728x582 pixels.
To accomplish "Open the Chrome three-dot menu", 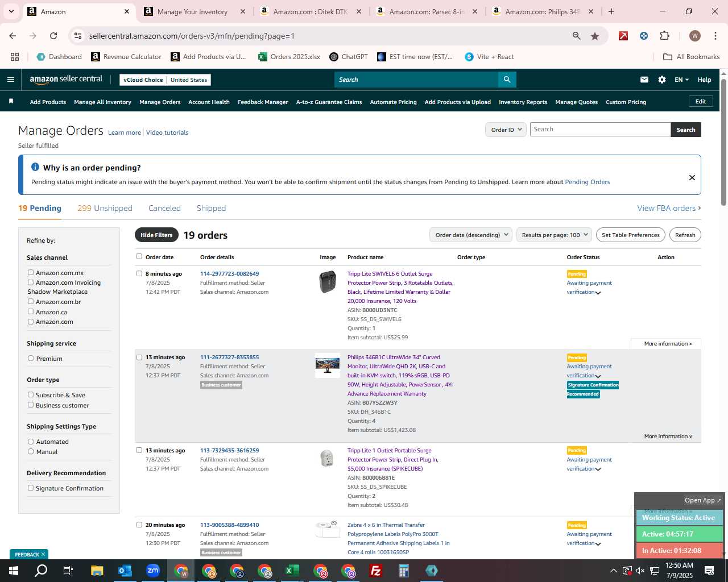I will 715,36.
